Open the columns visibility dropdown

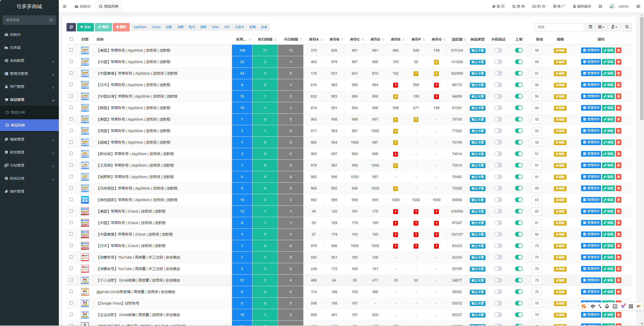(x=601, y=27)
